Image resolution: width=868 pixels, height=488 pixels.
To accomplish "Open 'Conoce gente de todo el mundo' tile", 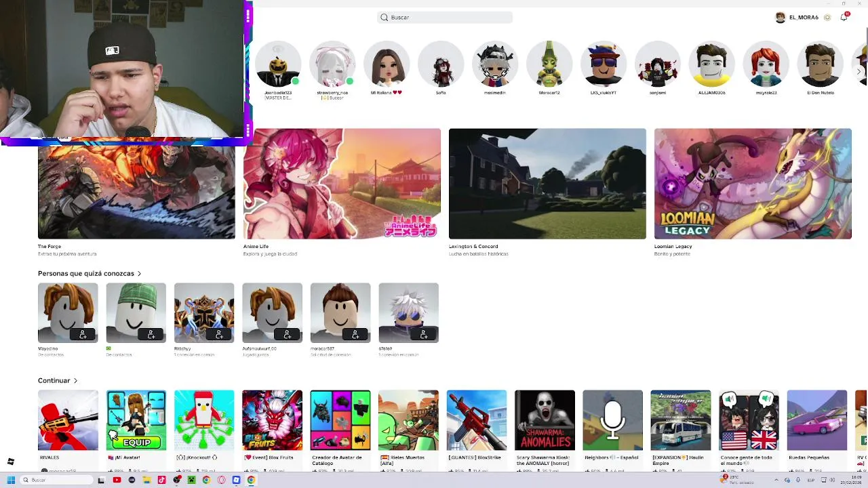I will pos(749,420).
